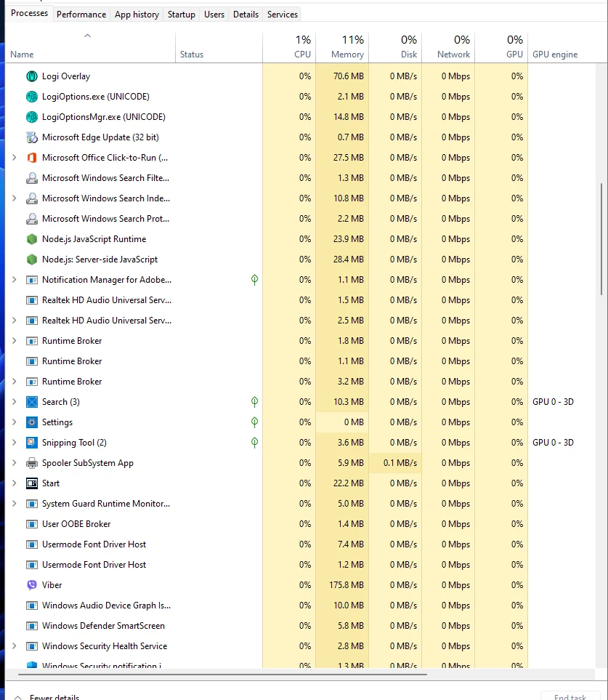Sort processes by CPU usage

289,47
